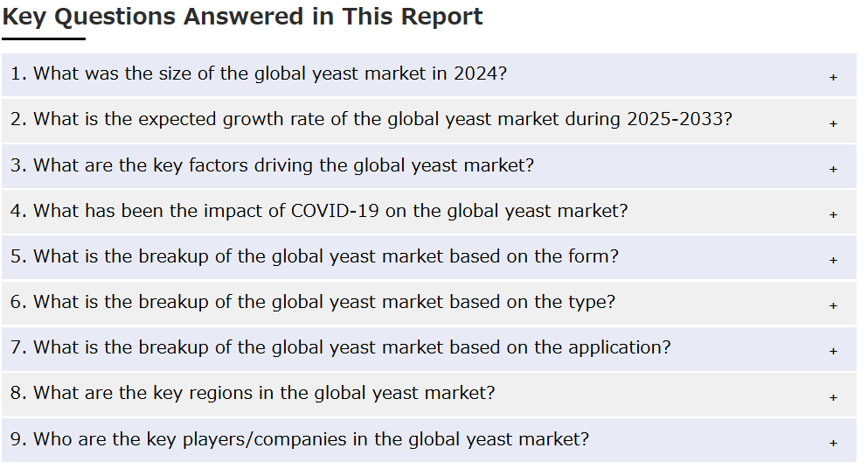
Task: Show key regions in global yeast market answer
Action: [429, 394]
